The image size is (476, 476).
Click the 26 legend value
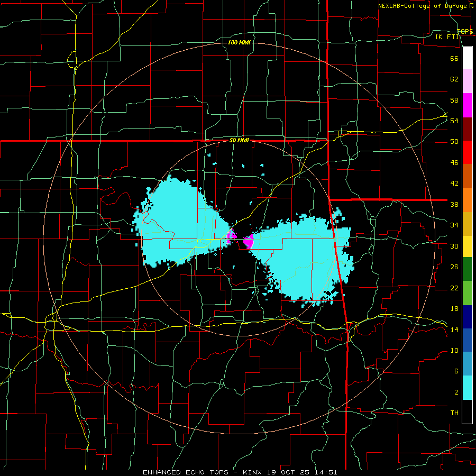[454, 267]
